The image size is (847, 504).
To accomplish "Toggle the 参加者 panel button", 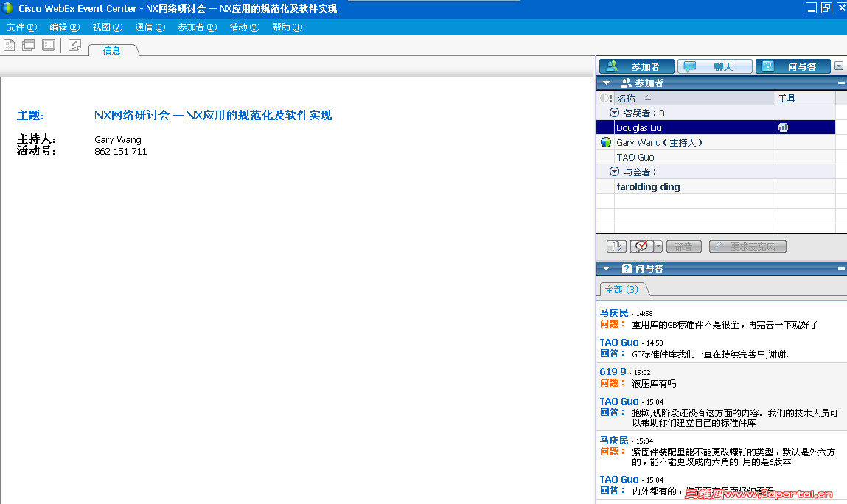I will (x=636, y=66).
